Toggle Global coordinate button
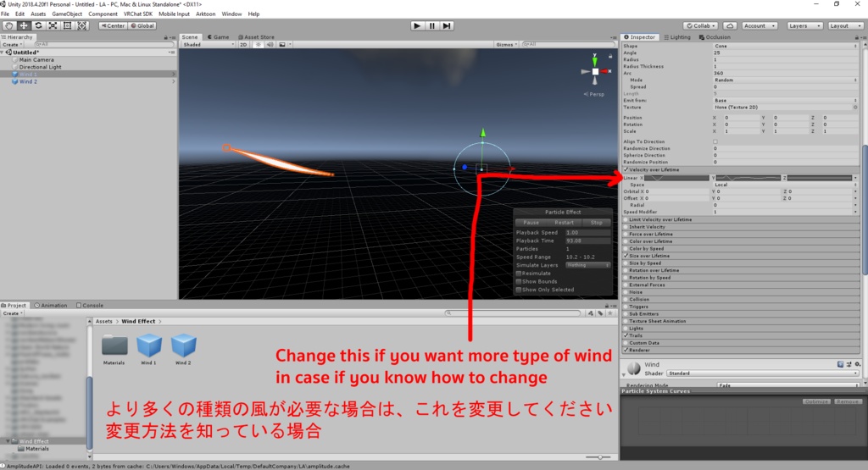Screen dimensions: 868x470 (x=142, y=26)
